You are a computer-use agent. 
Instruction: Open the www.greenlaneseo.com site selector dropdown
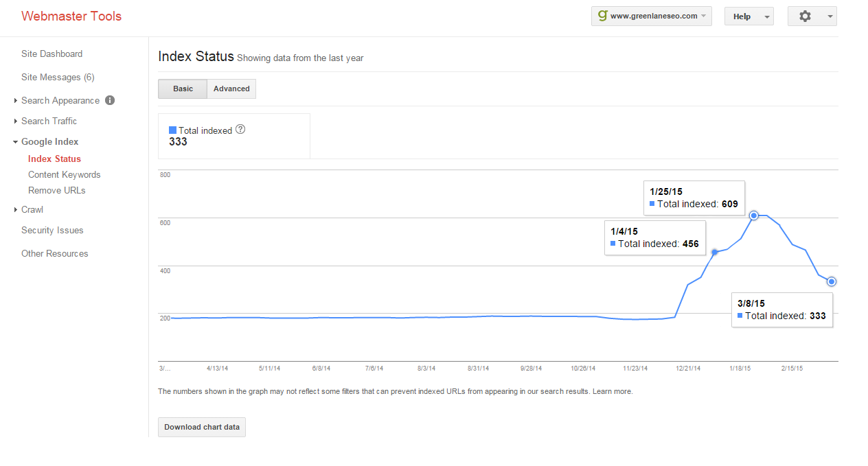point(651,16)
